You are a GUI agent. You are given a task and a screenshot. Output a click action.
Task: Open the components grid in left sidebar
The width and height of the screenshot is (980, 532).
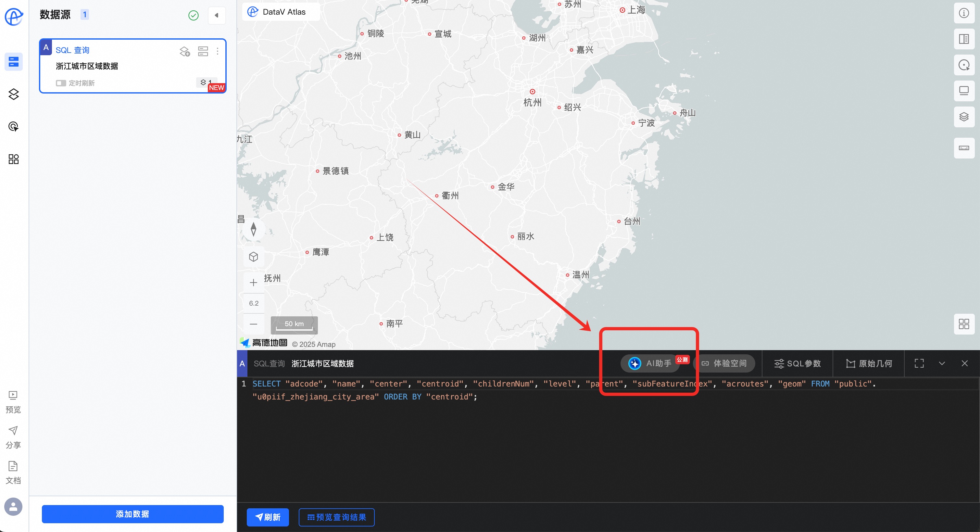pos(14,159)
